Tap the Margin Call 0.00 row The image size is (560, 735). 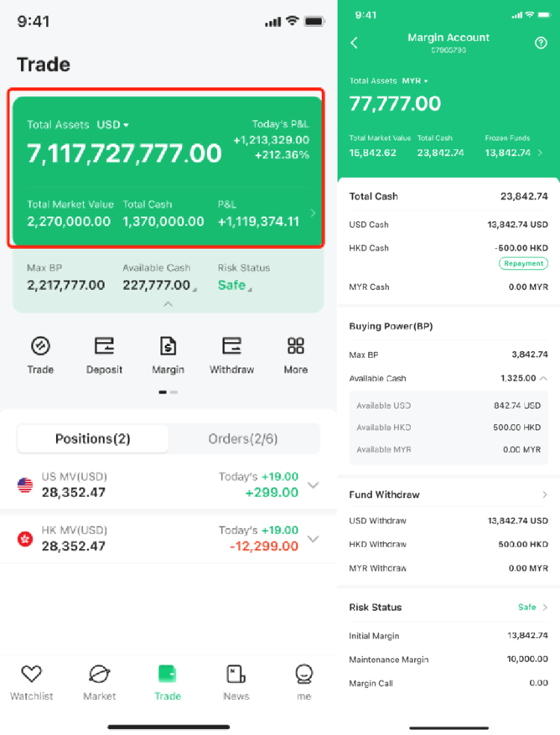tap(449, 683)
